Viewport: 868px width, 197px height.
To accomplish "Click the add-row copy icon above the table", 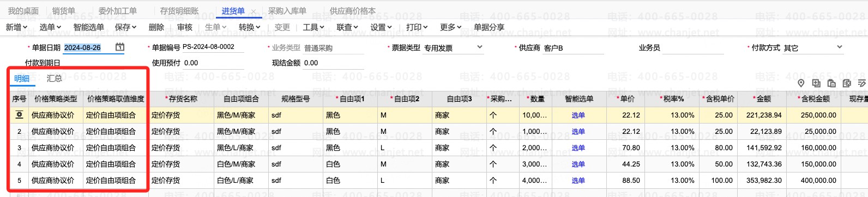I will (816, 83).
